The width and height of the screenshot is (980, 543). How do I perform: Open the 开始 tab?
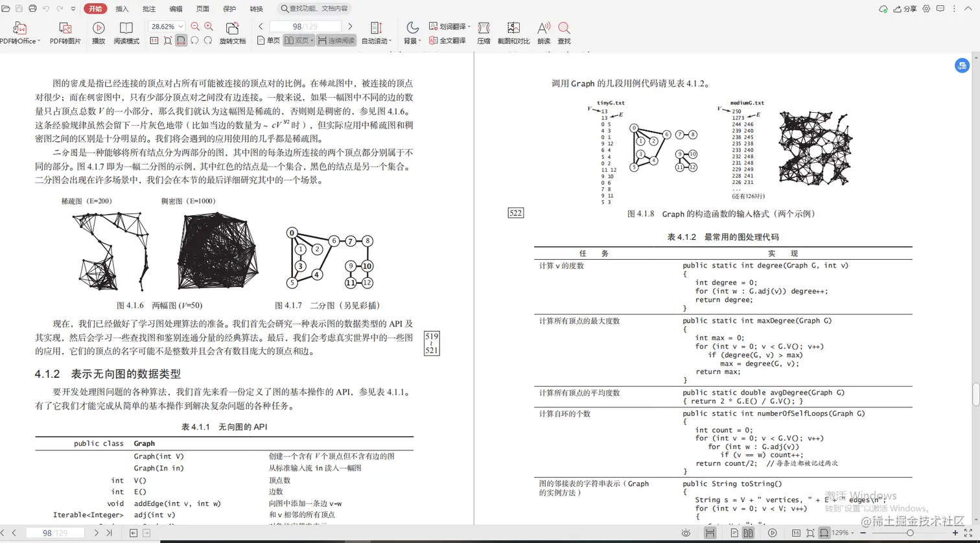pos(95,9)
